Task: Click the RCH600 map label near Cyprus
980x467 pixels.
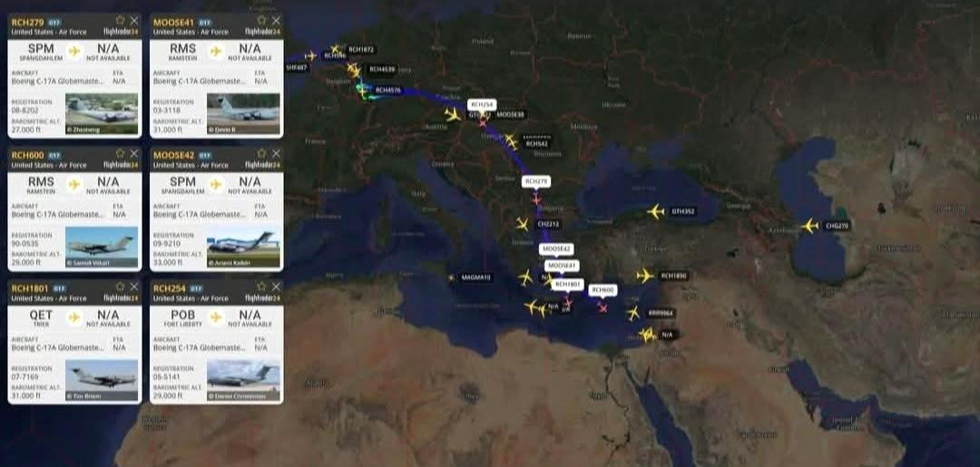Action: pos(603,289)
